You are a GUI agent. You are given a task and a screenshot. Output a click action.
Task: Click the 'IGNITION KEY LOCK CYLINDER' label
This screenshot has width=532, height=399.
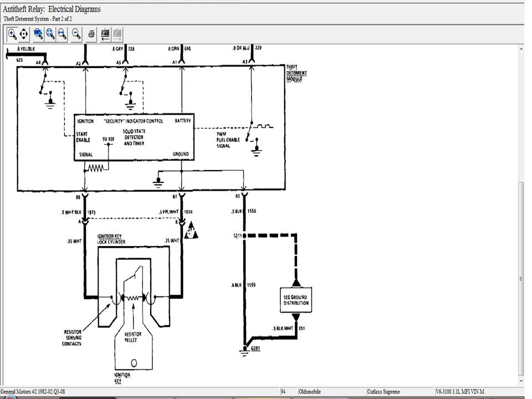pos(111,239)
